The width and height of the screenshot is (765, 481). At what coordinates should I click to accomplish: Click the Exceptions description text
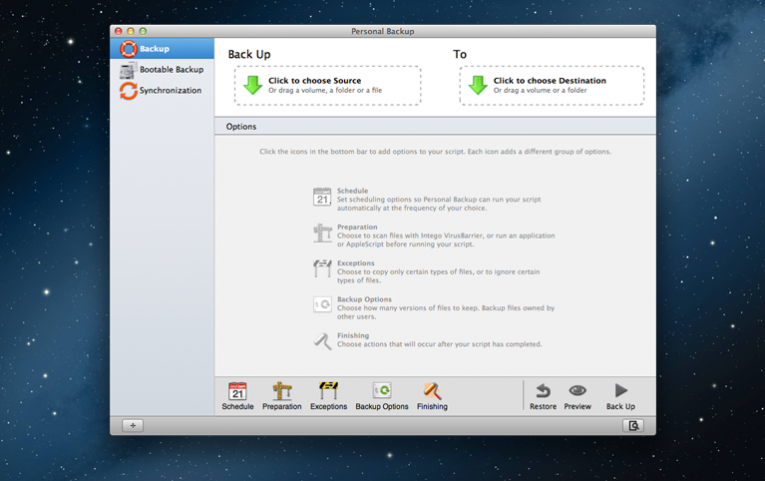tap(438, 276)
